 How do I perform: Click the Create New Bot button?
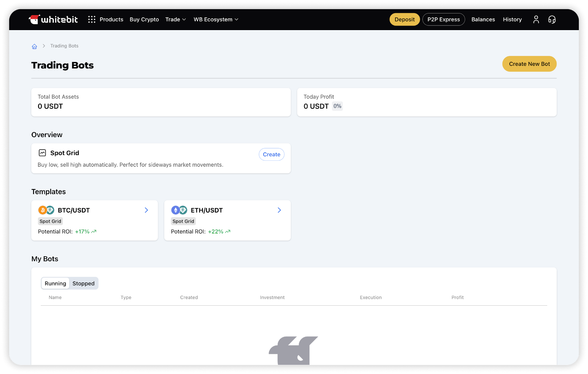point(529,64)
